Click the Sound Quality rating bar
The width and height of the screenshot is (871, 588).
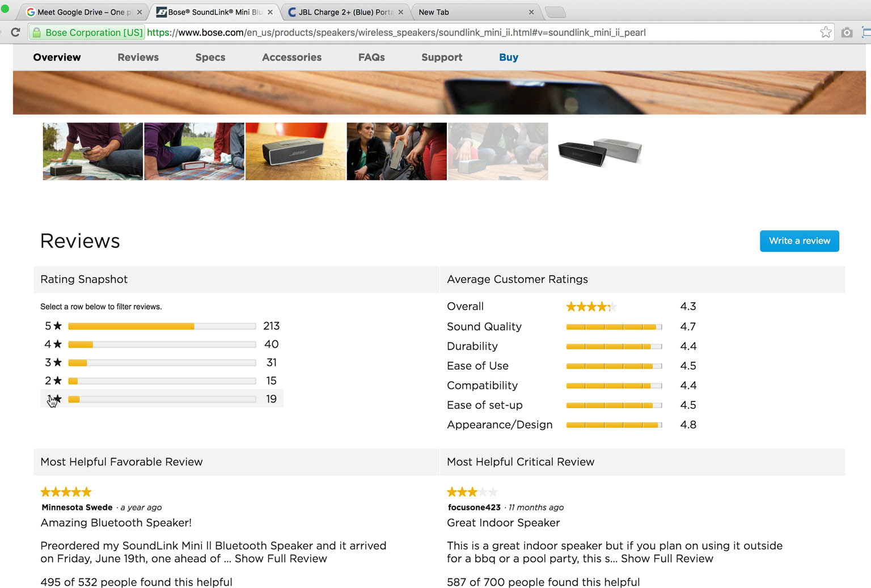pos(614,327)
